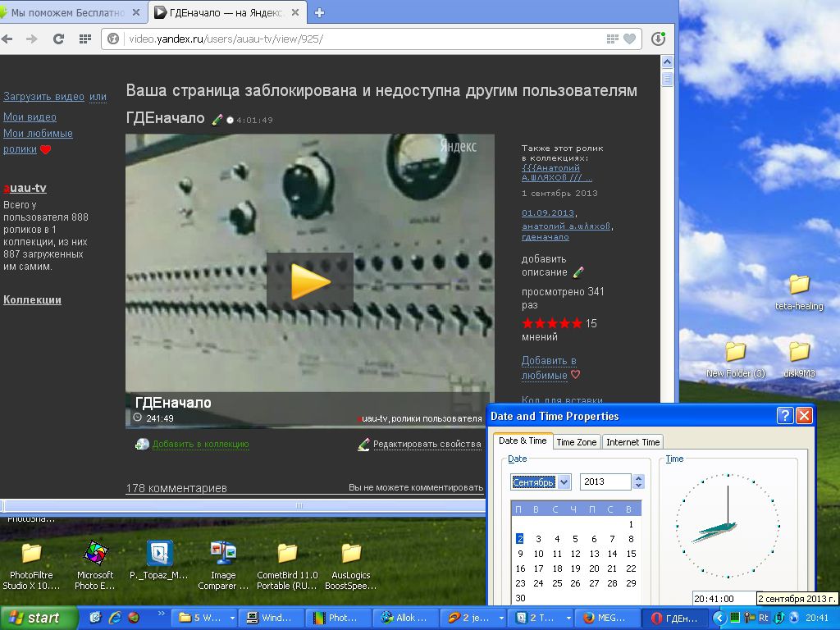Viewport: 840px width, 630px height.
Task: Click the pencil icon next to ГДЕначало title
Action: [x=217, y=120]
